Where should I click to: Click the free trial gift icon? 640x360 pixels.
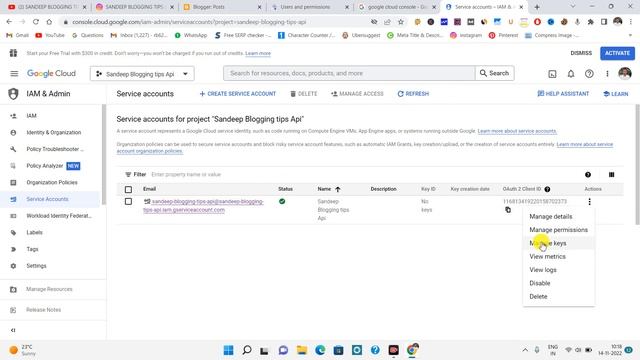13,53
